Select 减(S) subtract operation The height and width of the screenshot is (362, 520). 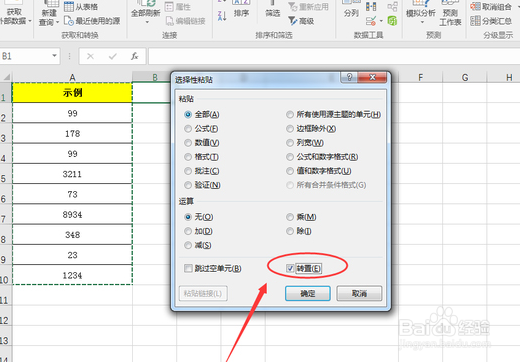coord(198,245)
